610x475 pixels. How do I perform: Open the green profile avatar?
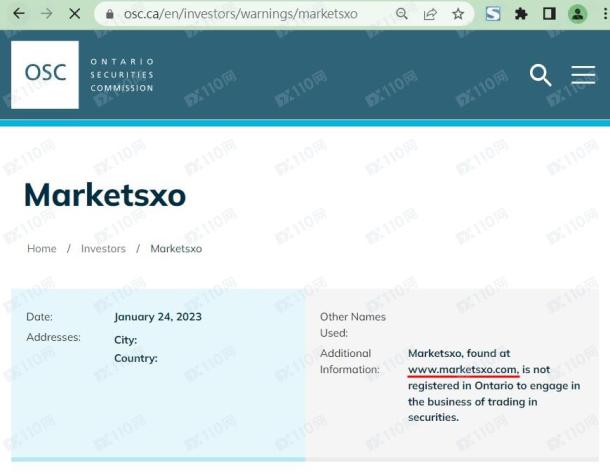578,14
